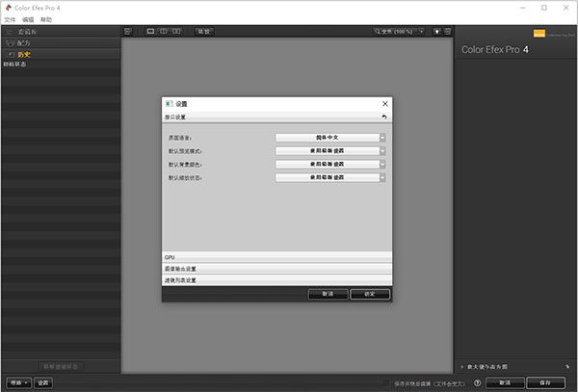
Task: Click the background color lightbulb icon
Action: [436, 32]
